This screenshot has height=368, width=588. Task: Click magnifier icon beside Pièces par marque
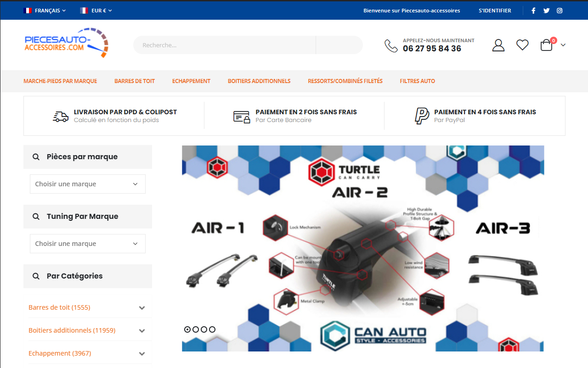(x=36, y=157)
